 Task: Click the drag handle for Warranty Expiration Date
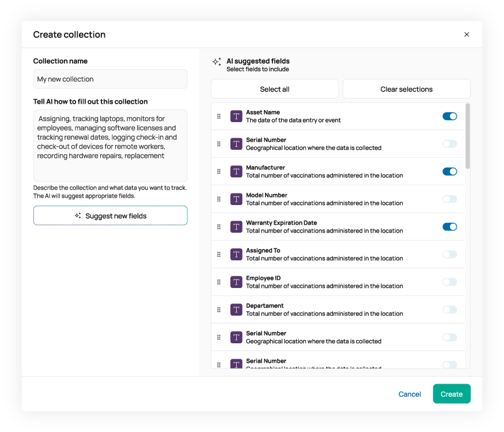(x=219, y=227)
